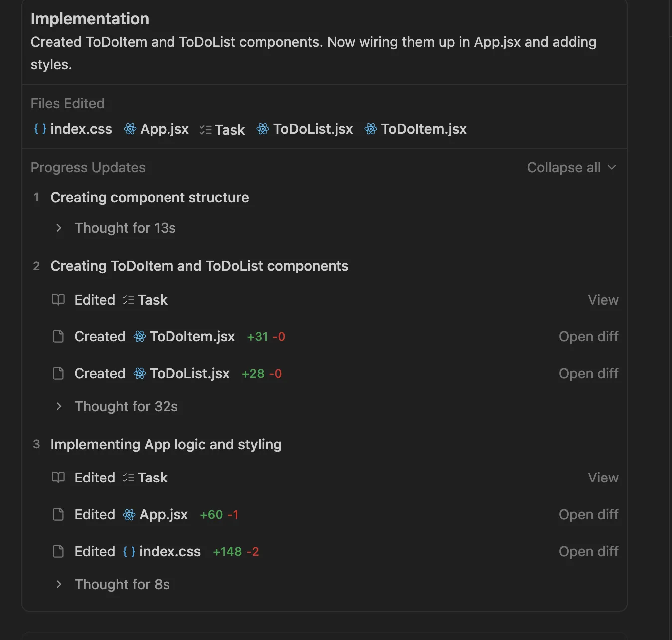
Task: Click the React icon next to ToDoItem.jsx in Files Edited
Action: (371, 129)
